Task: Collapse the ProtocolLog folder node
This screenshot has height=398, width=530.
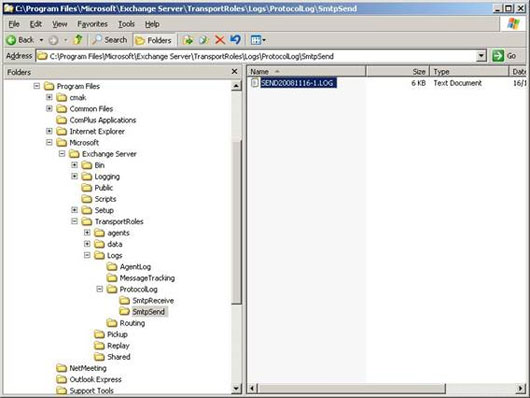Action: [99, 289]
